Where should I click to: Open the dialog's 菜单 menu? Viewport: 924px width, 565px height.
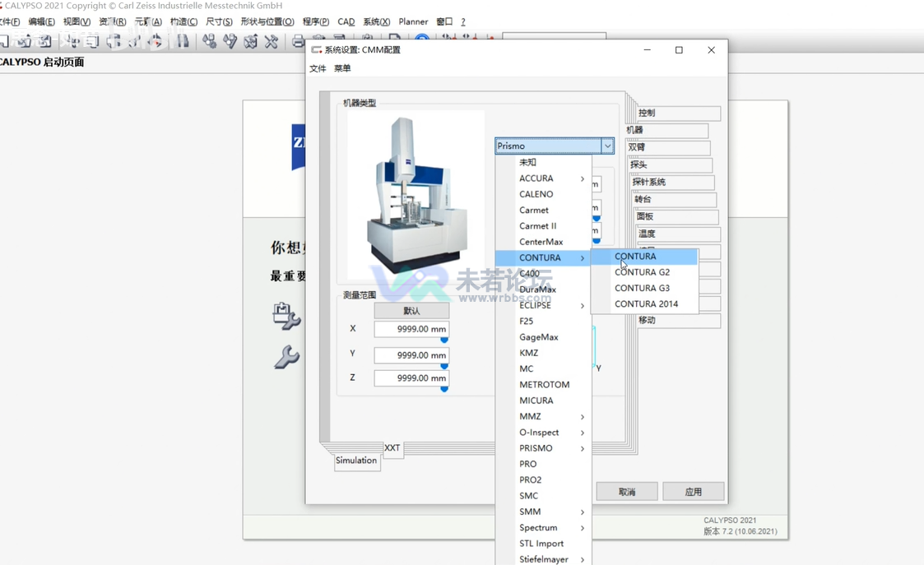click(342, 68)
